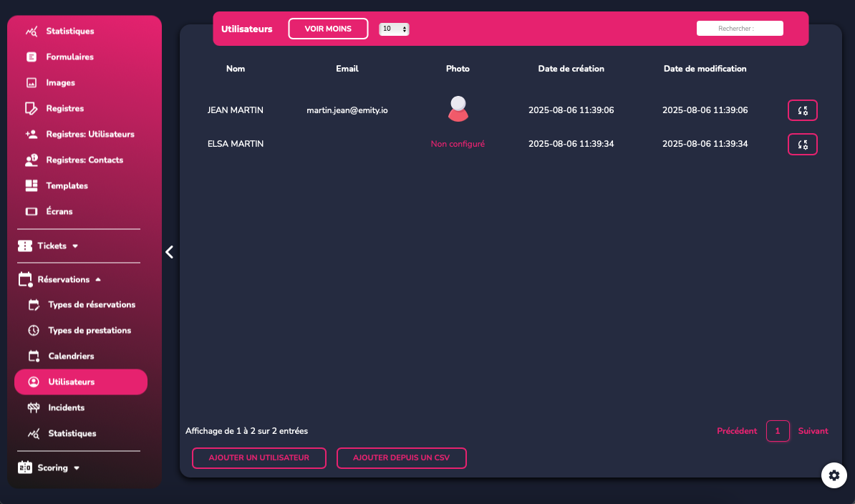This screenshot has width=855, height=504.
Task: Click Ajouter un utilisateur button
Action: (259, 458)
